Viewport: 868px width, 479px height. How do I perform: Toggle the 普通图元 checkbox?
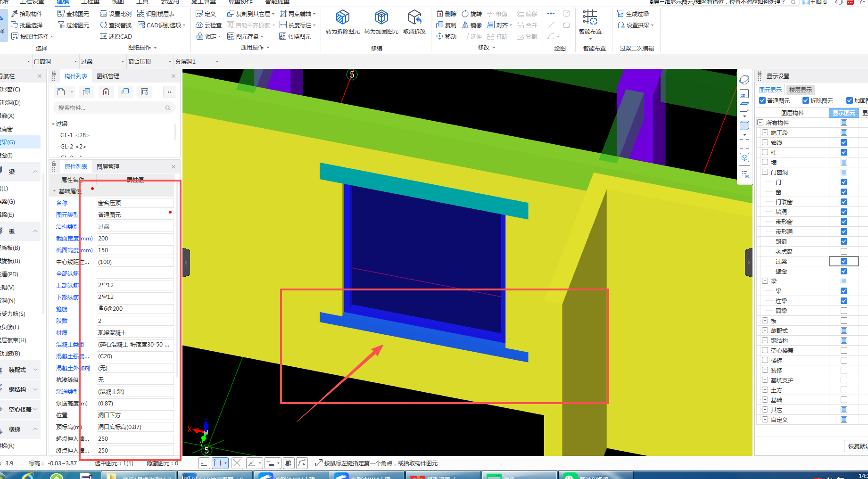(762, 100)
